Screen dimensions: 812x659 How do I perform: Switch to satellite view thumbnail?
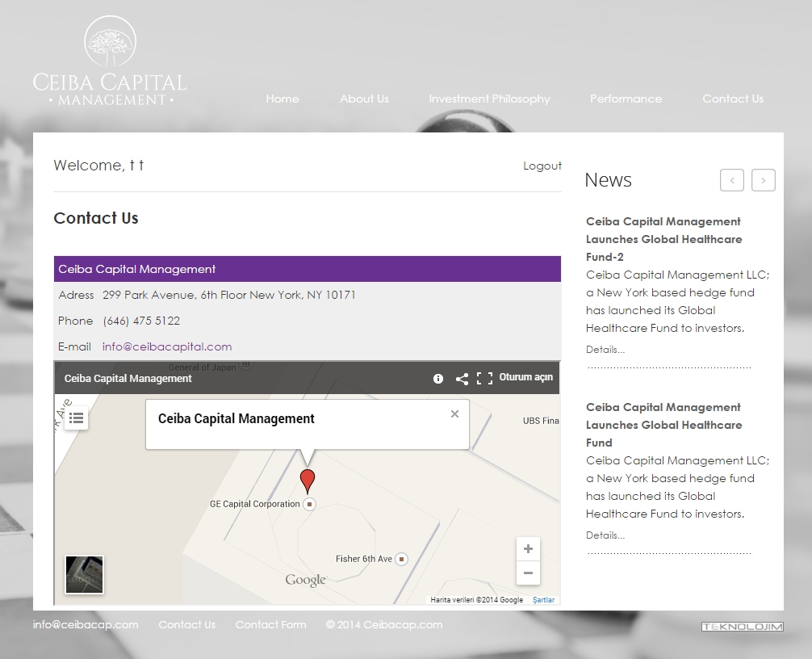click(85, 574)
